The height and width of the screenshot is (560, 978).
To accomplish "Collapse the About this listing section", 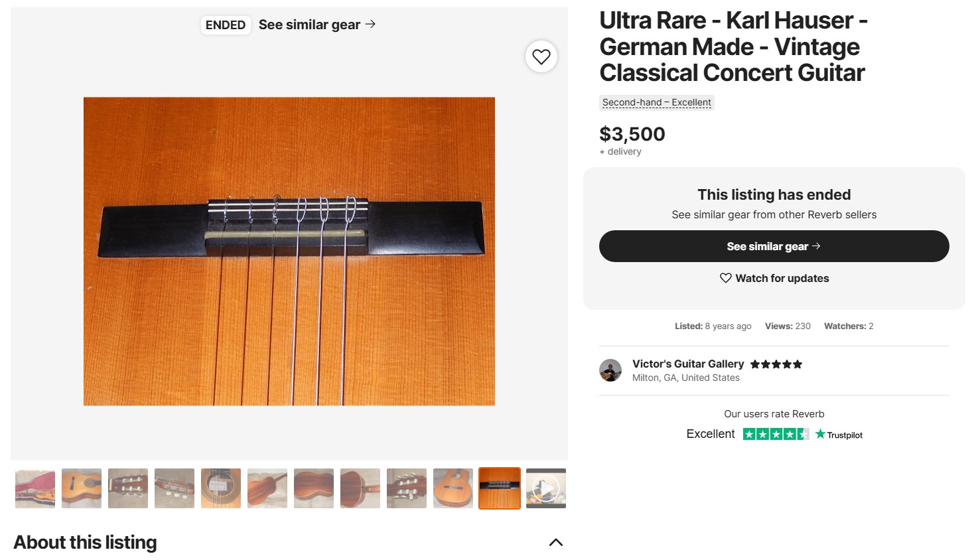I will (x=556, y=543).
